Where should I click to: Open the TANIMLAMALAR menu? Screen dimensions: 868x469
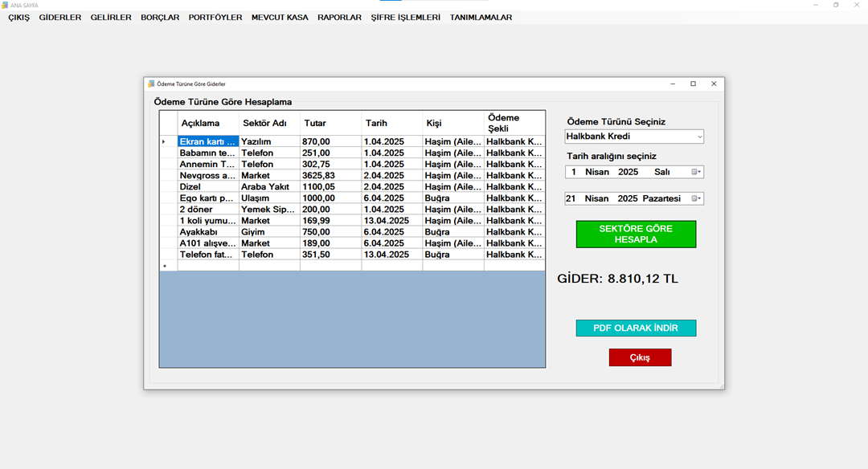pos(481,17)
